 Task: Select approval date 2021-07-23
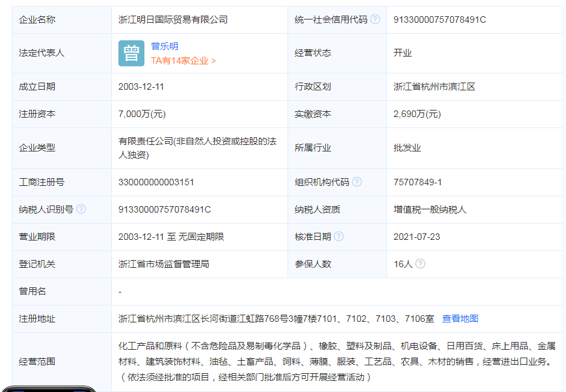417,237
